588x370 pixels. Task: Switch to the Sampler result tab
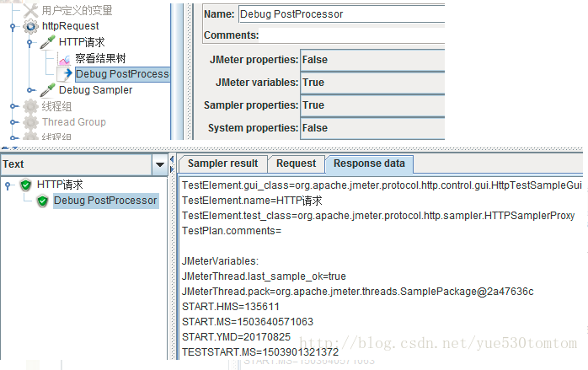point(223,164)
